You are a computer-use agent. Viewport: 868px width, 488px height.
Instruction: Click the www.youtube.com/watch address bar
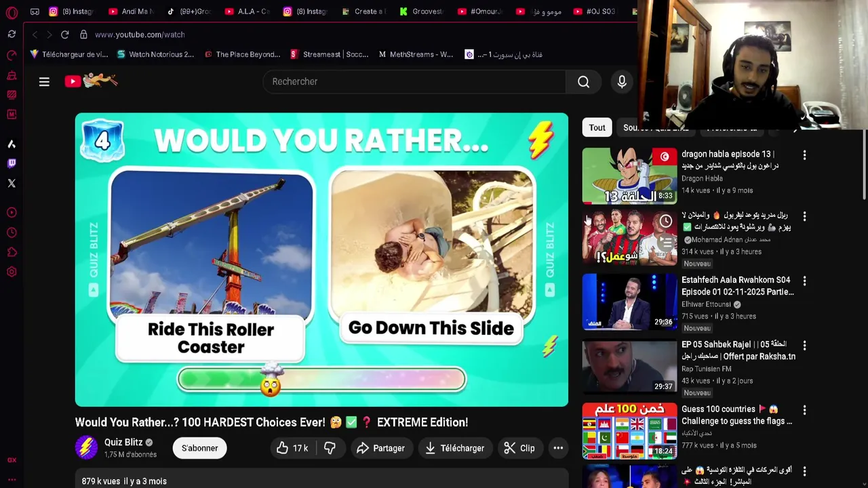[140, 35]
